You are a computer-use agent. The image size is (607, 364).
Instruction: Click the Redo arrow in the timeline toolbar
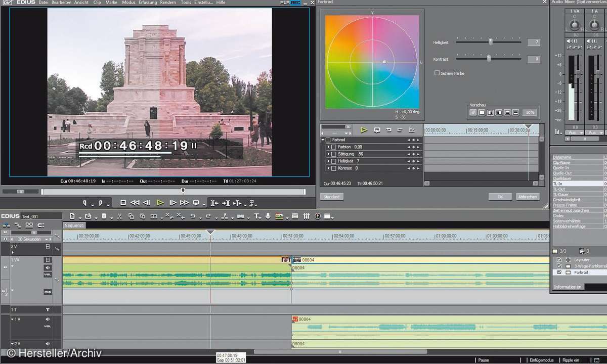[208, 216]
